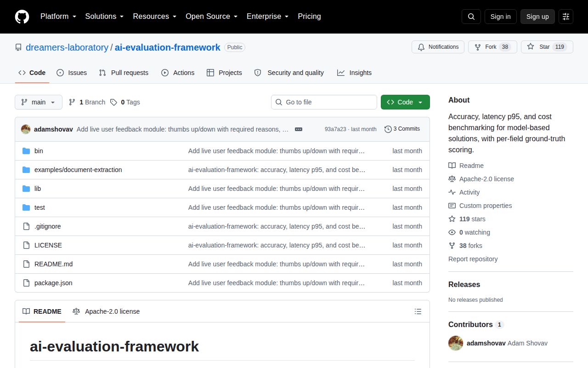The image size is (588, 368).
Task: View the 0 Tags link
Action: pyautogui.click(x=125, y=102)
